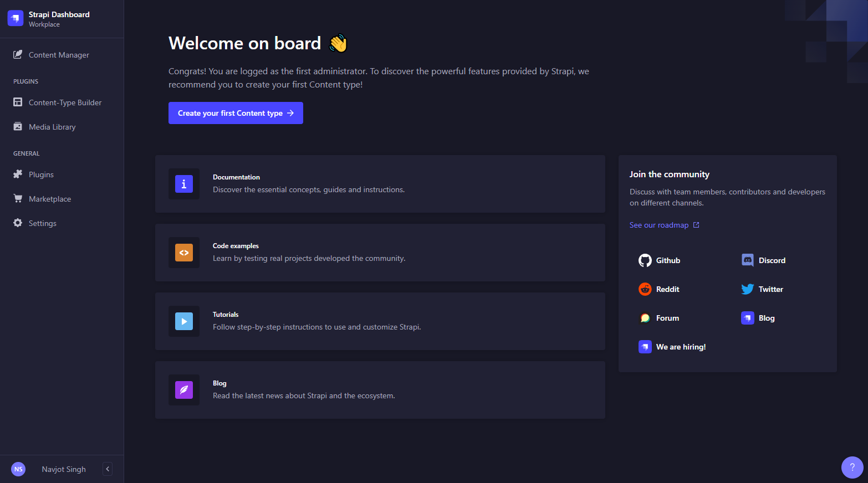868x483 pixels.
Task: Open the Twitter community link
Action: click(x=762, y=289)
